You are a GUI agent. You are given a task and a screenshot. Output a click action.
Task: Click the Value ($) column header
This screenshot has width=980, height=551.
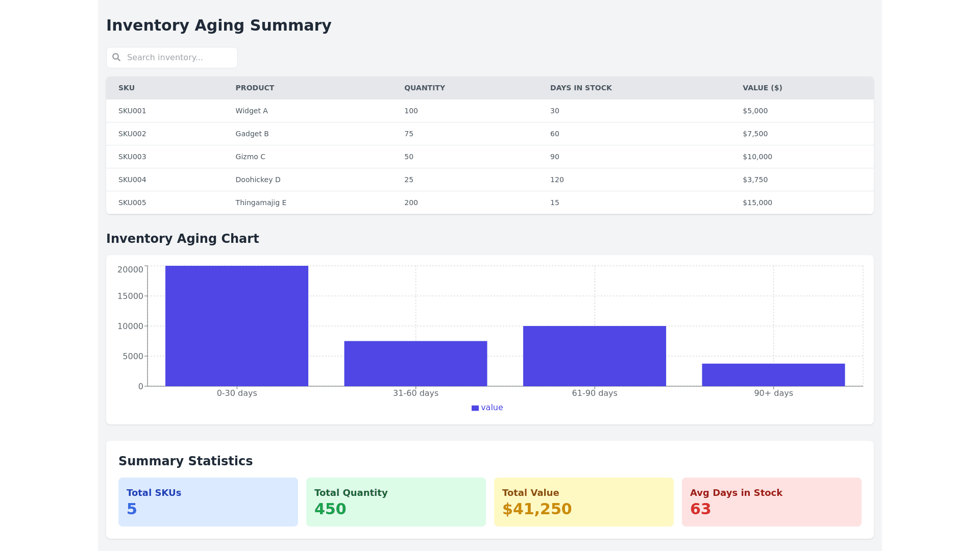(x=762, y=88)
